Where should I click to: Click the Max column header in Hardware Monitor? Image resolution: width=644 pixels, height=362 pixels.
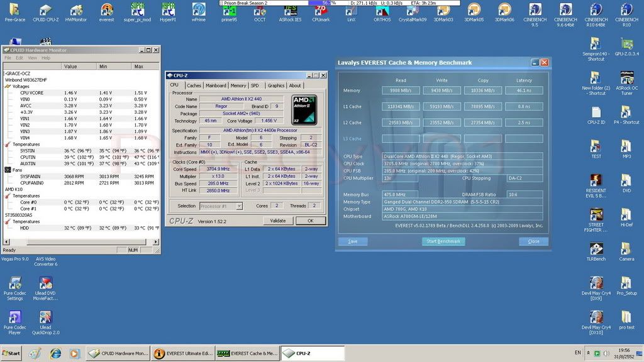[x=145, y=66]
